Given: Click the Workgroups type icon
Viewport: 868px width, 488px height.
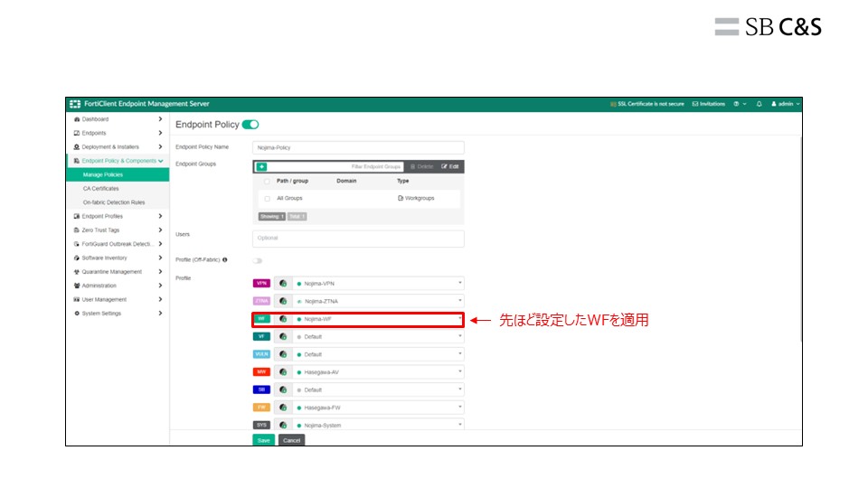Looking at the screenshot, I should tap(401, 198).
